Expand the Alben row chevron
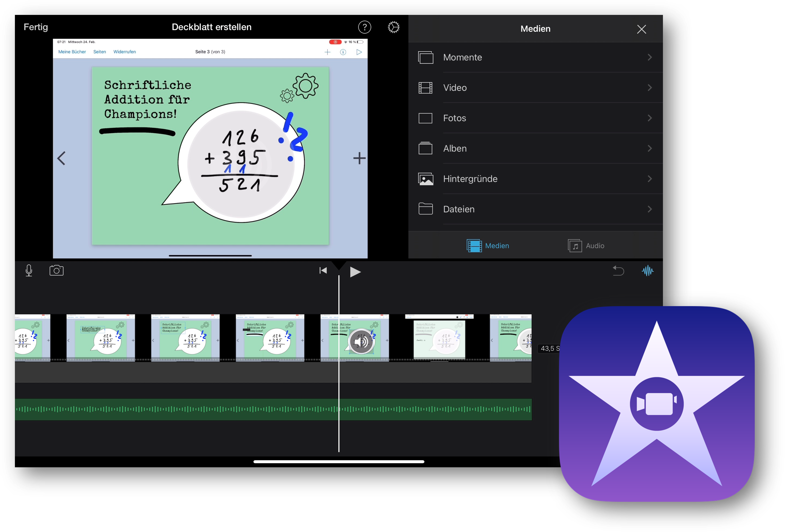 coord(650,149)
